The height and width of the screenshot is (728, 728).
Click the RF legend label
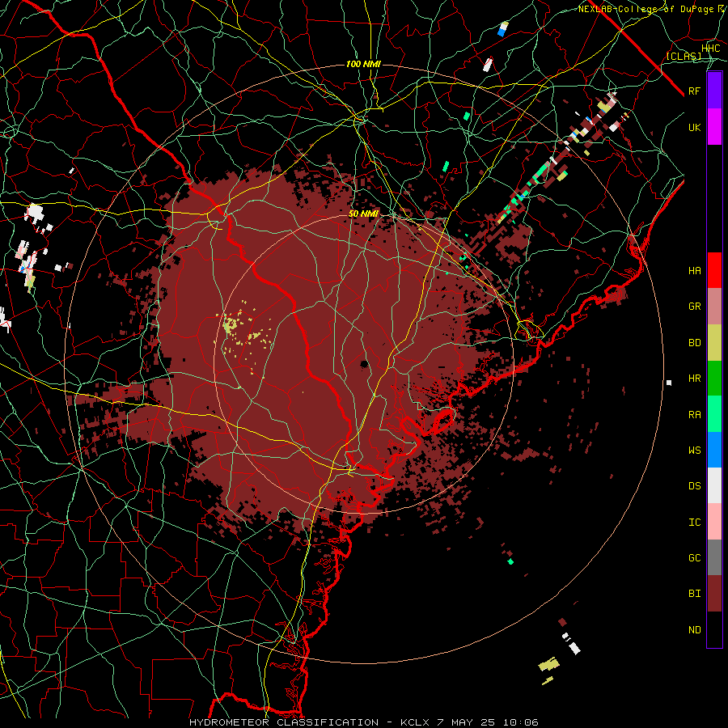coord(694,91)
